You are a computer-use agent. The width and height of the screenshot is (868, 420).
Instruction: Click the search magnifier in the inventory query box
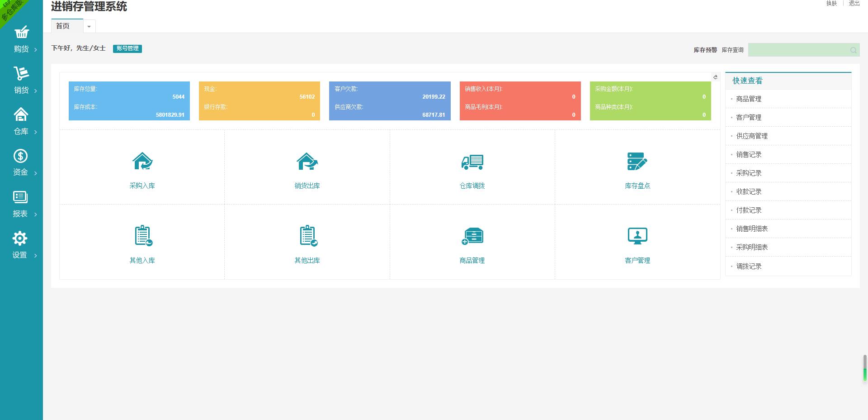click(x=853, y=50)
